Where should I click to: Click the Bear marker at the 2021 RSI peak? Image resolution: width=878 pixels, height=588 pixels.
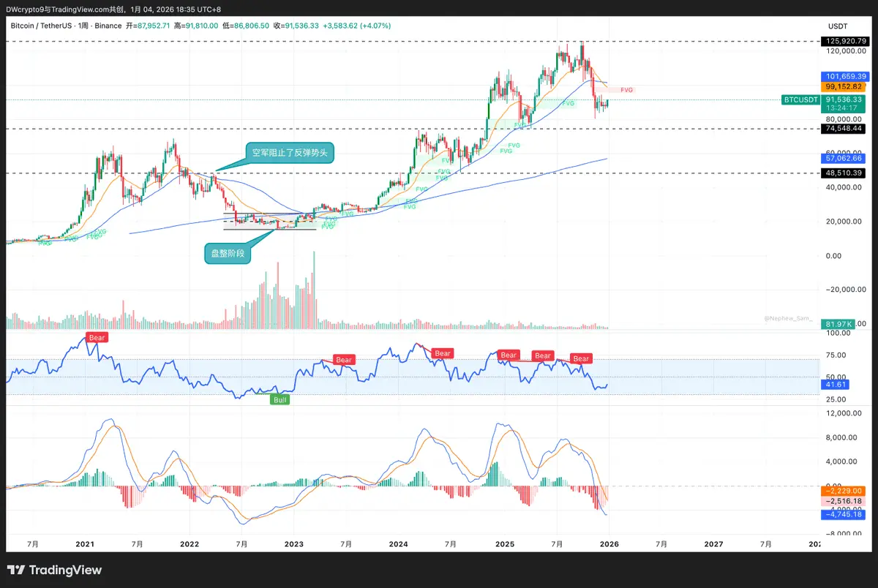coord(97,337)
